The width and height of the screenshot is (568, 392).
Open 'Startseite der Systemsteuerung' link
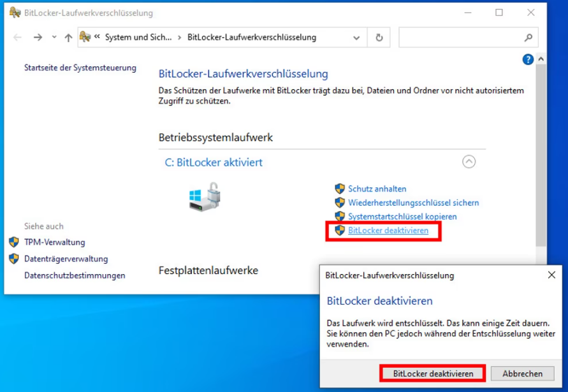pyautogui.click(x=80, y=68)
